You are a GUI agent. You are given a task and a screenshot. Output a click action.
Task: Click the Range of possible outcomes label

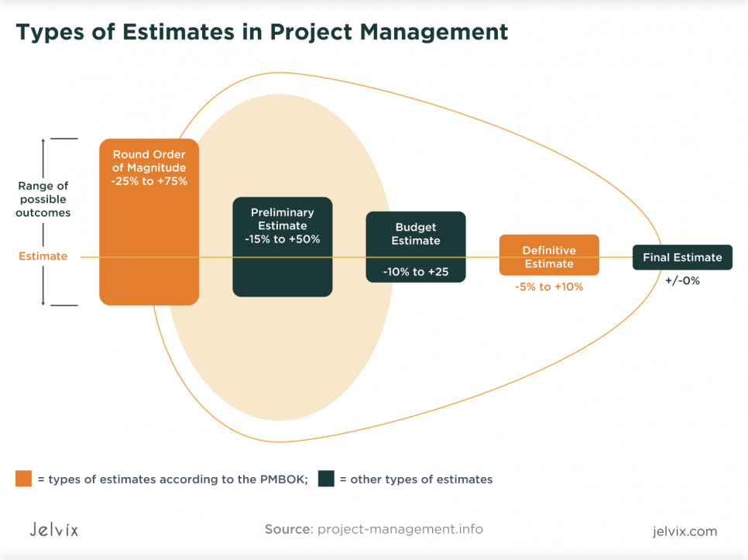click(43, 199)
